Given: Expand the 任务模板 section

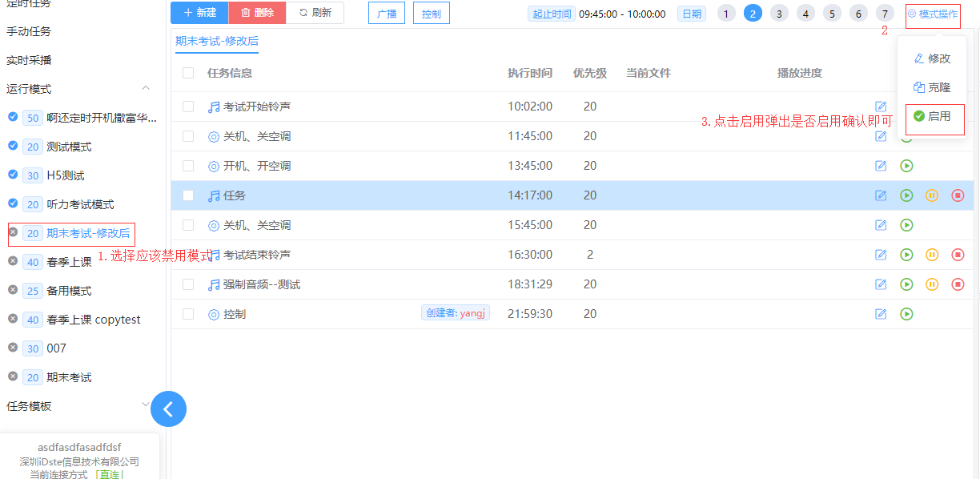Looking at the screenshot, I should pos(146,405).
